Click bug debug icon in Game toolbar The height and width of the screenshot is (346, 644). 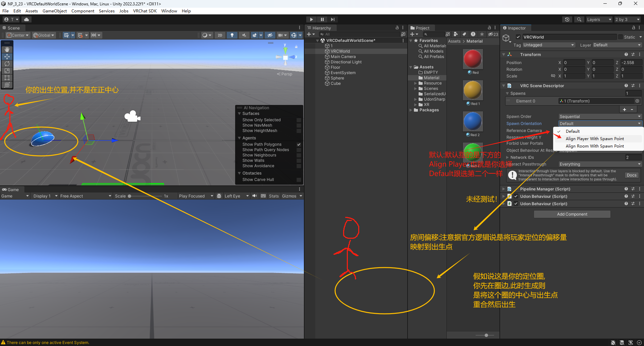219,196
